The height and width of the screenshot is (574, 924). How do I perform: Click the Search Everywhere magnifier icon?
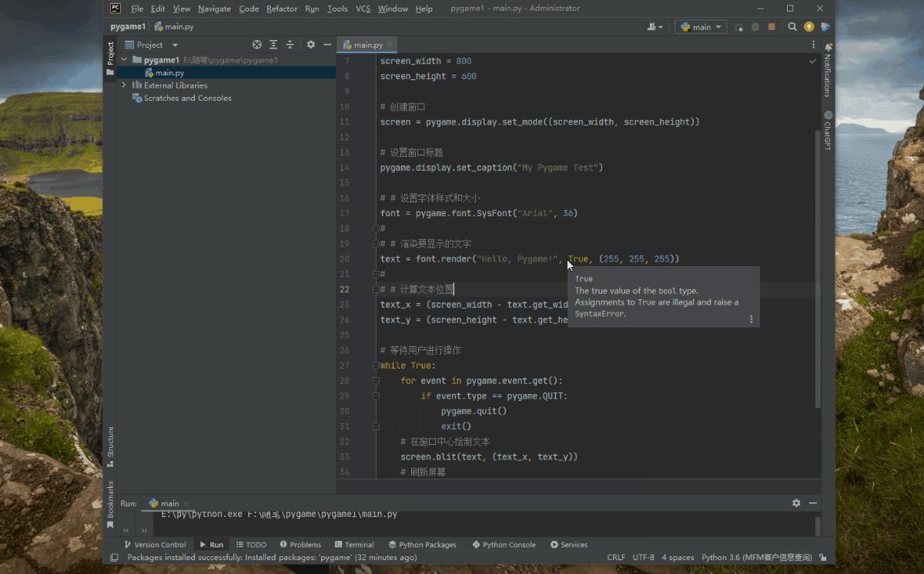click(x=792, y=27)
